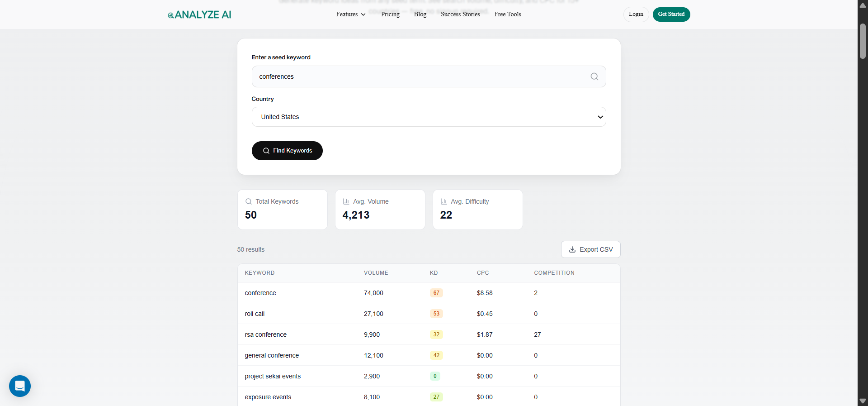Click the $8.58 CPC value
868x406 pixels.
tap(485, 293)
